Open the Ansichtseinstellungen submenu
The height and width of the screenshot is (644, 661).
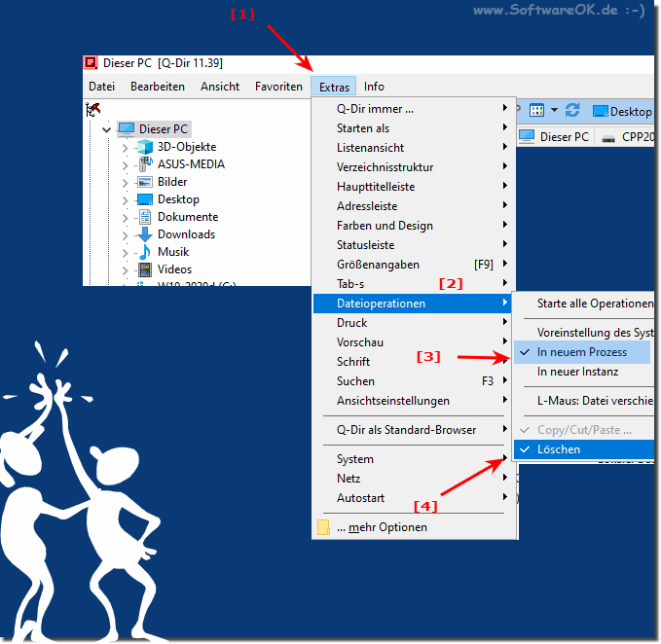pos(414,401)
